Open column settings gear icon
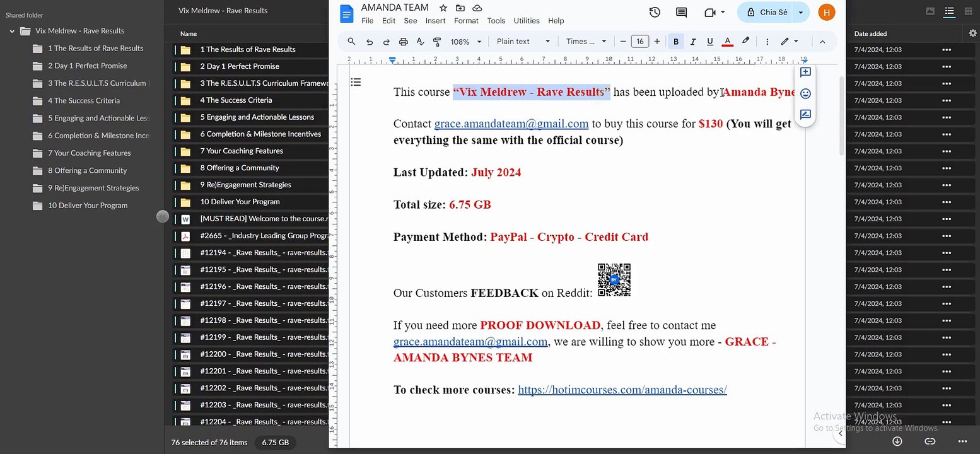The image size is (980, 454). coord(972,33)
